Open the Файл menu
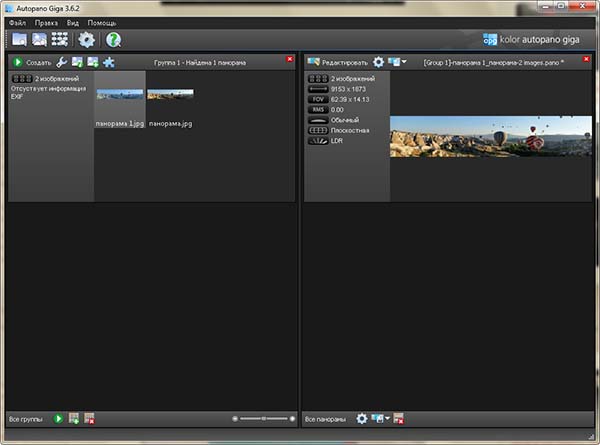600x445 pixels. 17,22
